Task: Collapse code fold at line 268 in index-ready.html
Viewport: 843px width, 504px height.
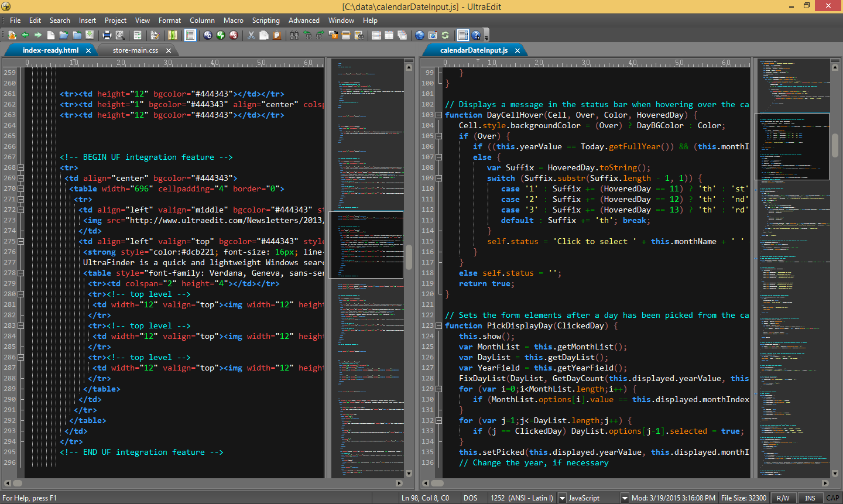Action: 20,167
